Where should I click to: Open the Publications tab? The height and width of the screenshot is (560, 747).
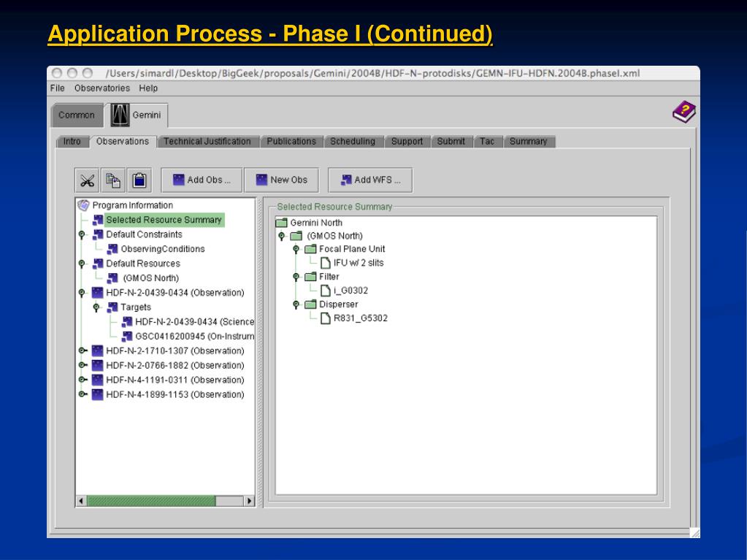(291, 142)
